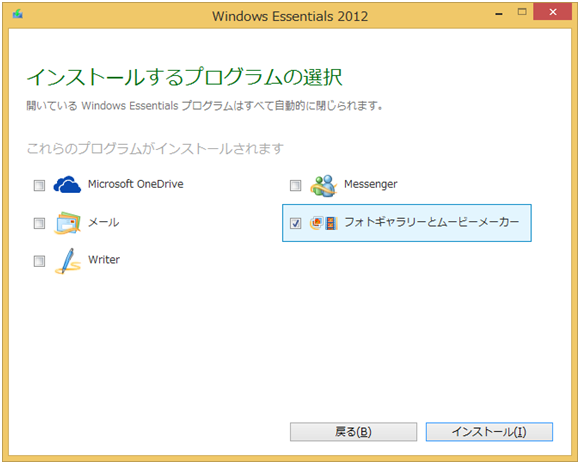Image resolution: width=580 pixels, height=464 pixels.
Task: Click the フォトギャラリー photo and film icon
Action: click(x=324, y=223)
